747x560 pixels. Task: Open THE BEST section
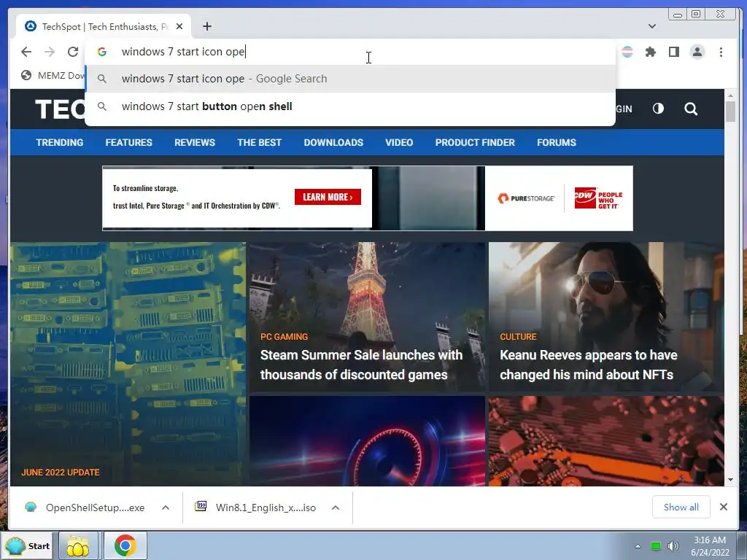point(260,142)
